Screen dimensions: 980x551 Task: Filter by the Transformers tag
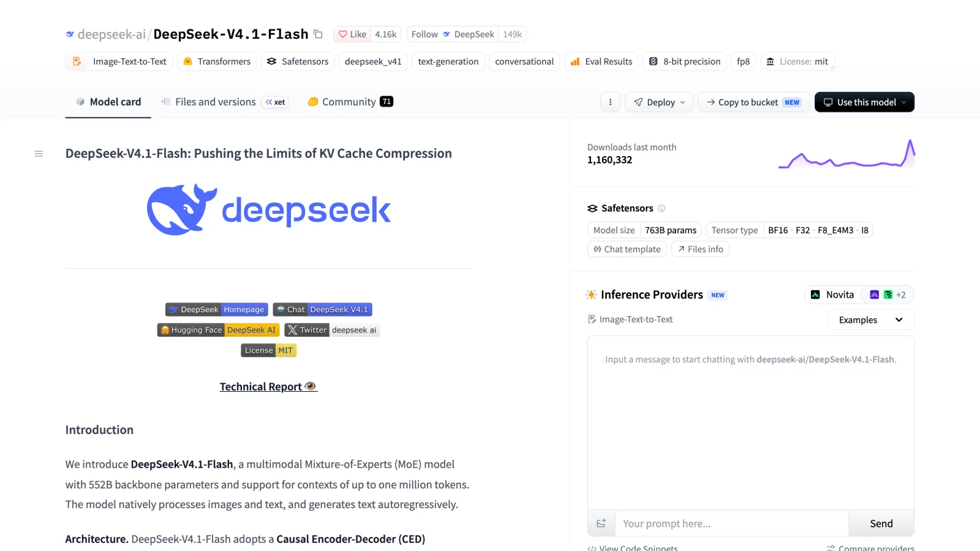click(x=217, y=61)
